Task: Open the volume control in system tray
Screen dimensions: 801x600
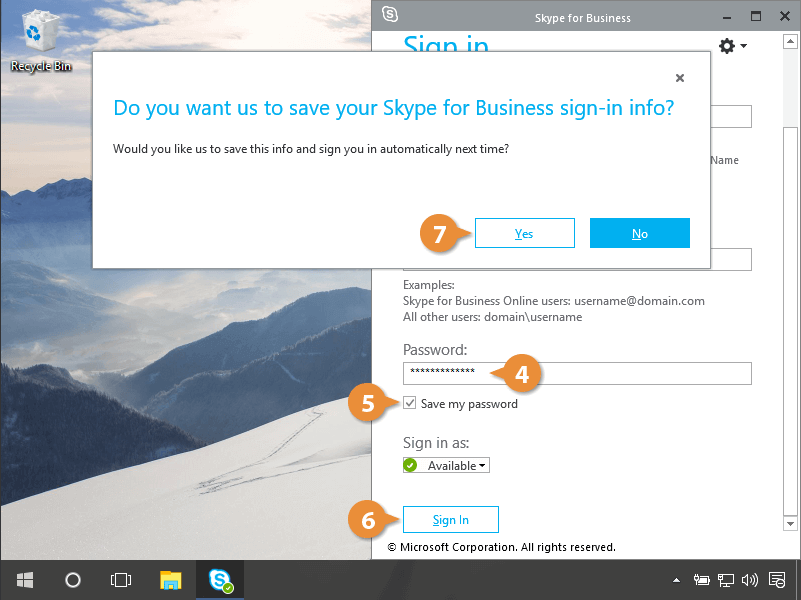Action: 750,580
